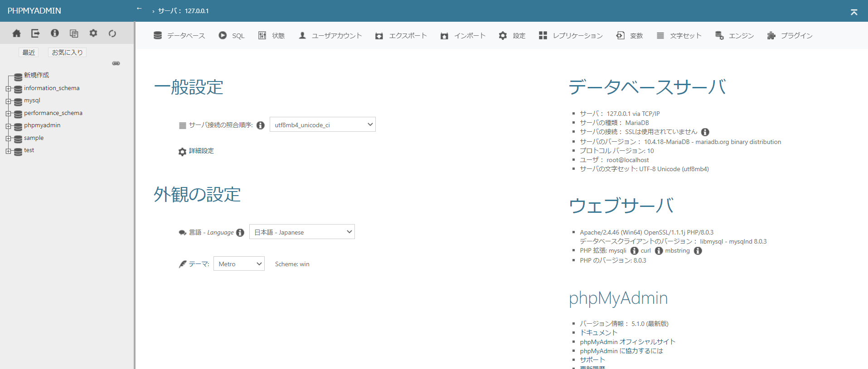Expand the mysql database tree node
The image size is (868, 369).
point(8,101)
